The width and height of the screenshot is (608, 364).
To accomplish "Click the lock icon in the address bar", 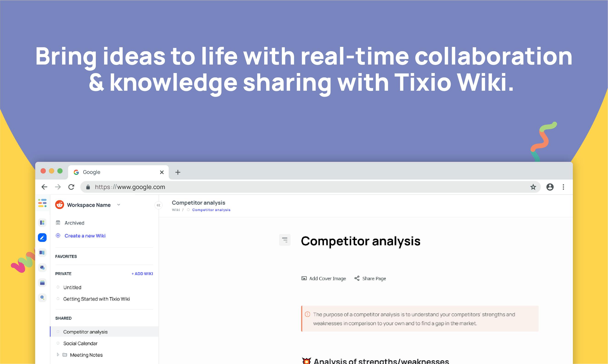I will 88,187.
